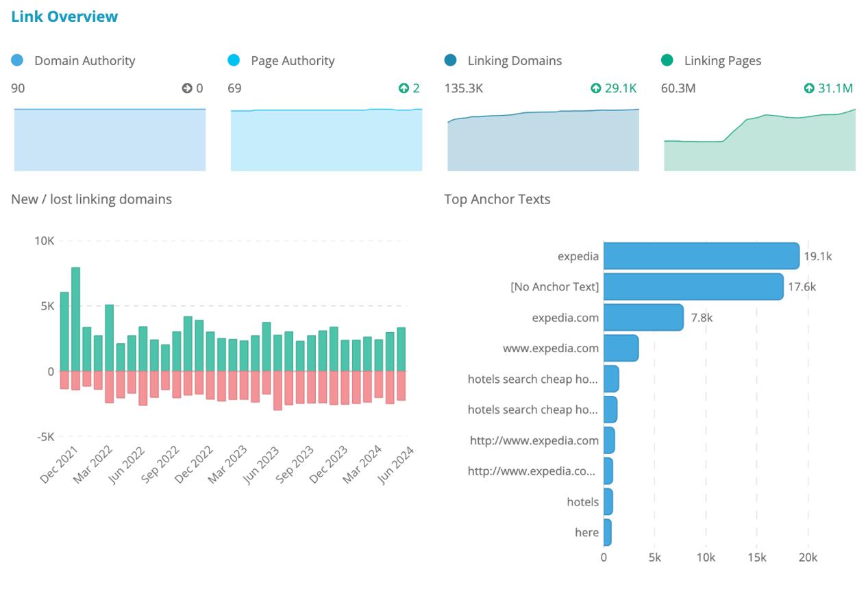Click the gray arrow icon beside Domain Authority 0
Viewport: 868px width, 589px height.
click(186, 88)
